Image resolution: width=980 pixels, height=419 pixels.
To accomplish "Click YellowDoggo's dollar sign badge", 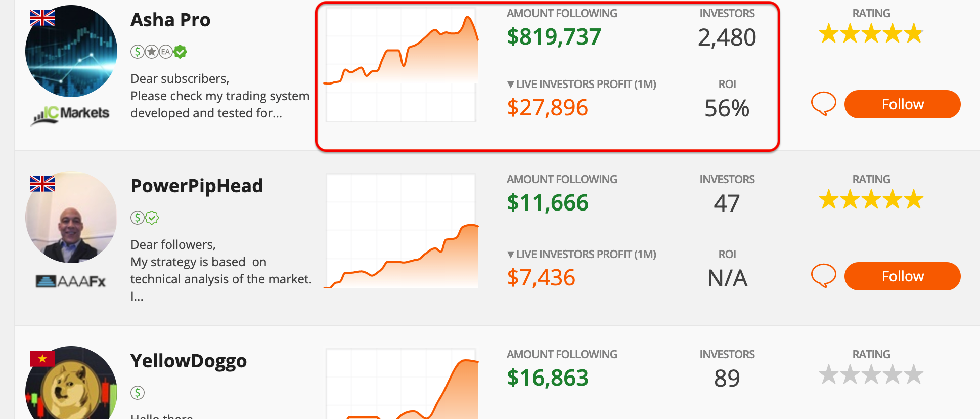I will pyautogui.click(x=138, y=393).
